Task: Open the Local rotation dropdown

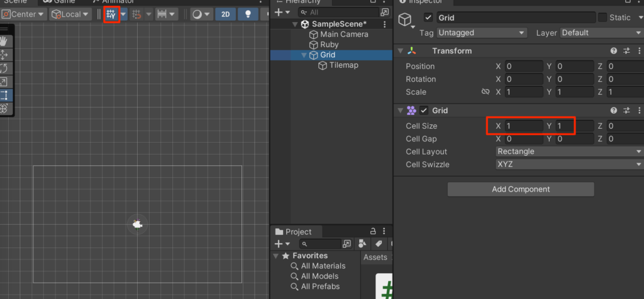Action: pos(70,14)
